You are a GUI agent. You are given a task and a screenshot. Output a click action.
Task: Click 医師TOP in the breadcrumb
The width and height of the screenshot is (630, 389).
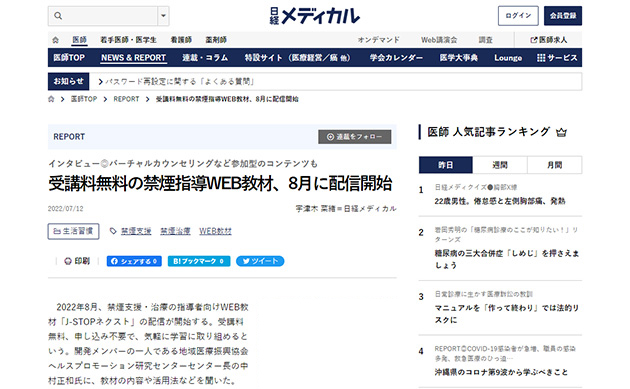(84, 99)
